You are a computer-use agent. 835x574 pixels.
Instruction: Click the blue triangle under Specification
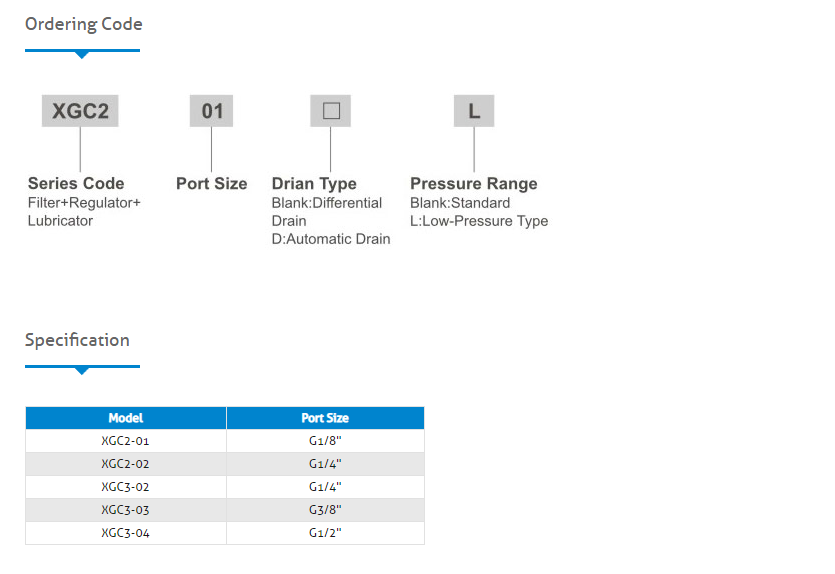[81, 371]
